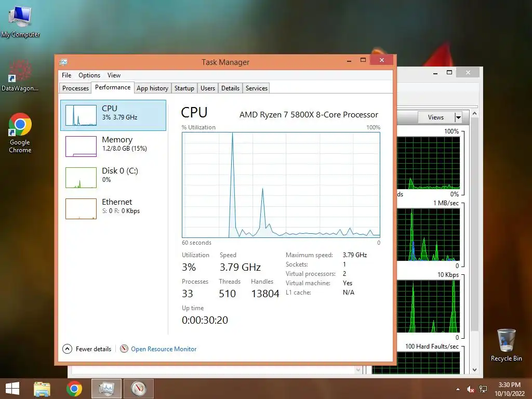532x399 pixels.
Task: Select the Ethernet mini graph thumbnail
Action: point(81,209)
